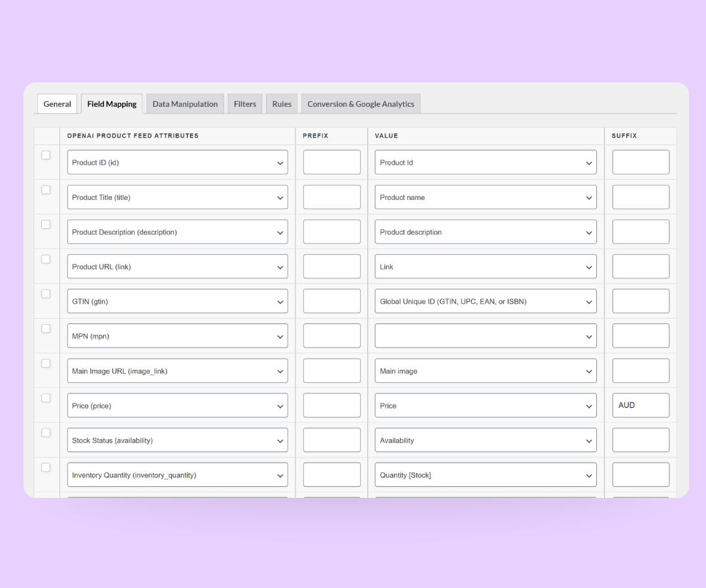The width and height of the screenshot is (706, 588).
Task: Open the Product Description (description) attribute dropdown
Action: click(177, 232)
